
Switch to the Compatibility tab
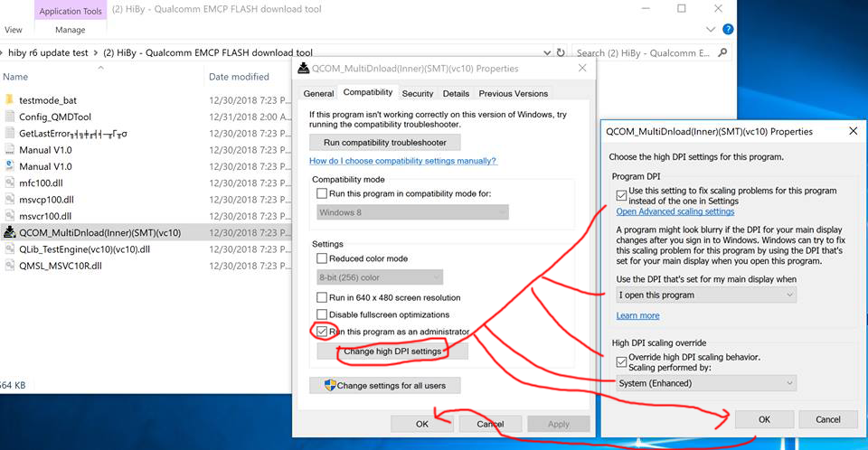pos(368,92)
